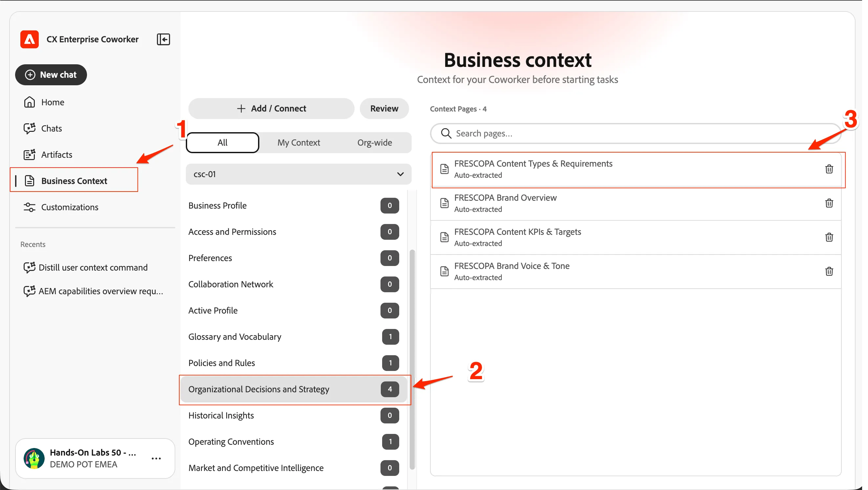Start a New chat
The height and width of the screenshot is (490, 868).
click(51, 75)
